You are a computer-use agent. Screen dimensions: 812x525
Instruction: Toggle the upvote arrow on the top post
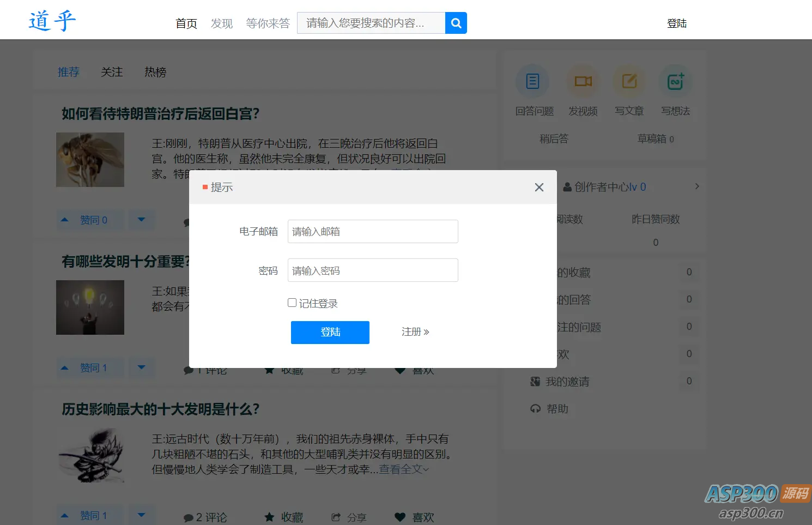pos(64,220)
